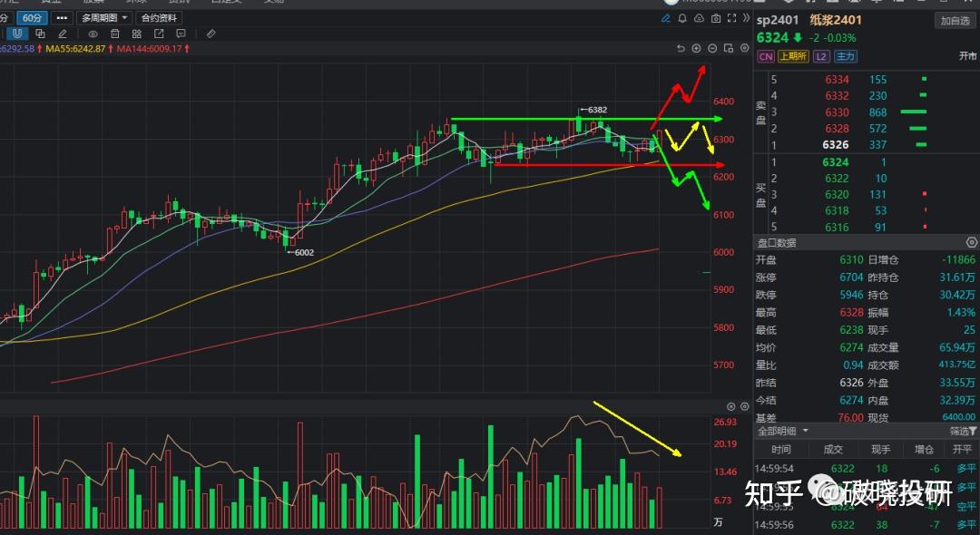
Task: Open the 筛选 filter funnel
Action: 963,431
